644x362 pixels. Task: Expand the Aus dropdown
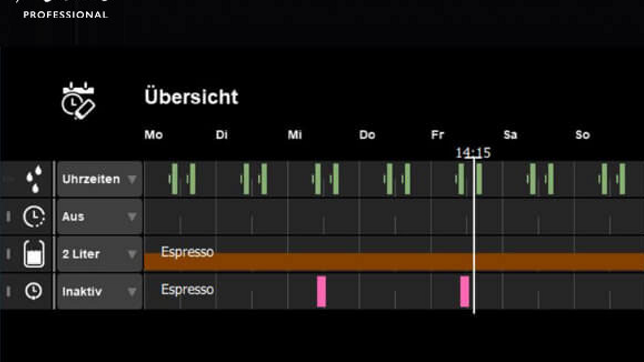[100, 217]
